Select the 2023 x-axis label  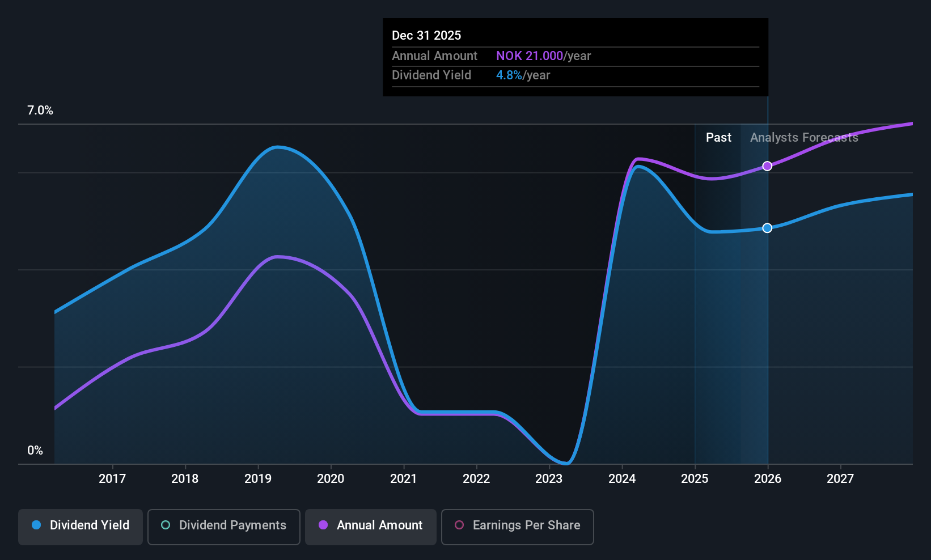point(549,478)
